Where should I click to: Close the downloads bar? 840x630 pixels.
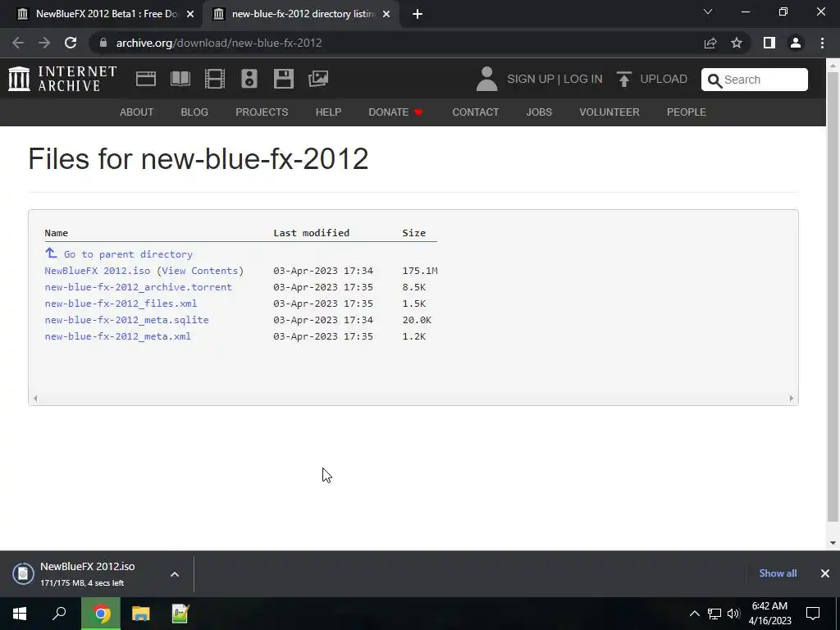[825, 573]
